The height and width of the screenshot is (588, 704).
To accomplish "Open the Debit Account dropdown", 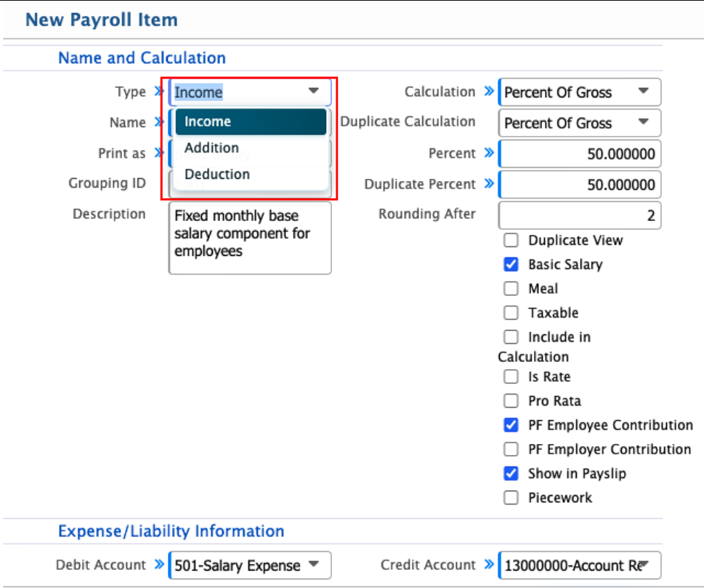I will (249, 565).
